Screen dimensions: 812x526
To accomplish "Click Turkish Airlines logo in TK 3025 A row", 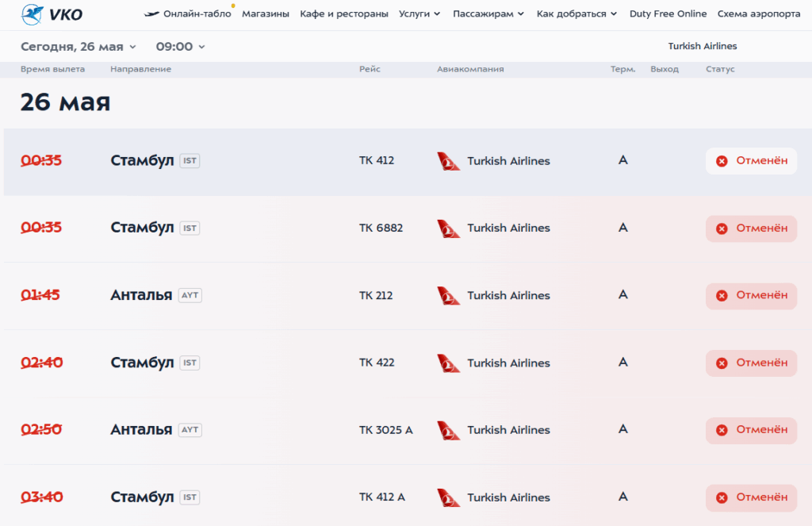I will click(449, 430).
